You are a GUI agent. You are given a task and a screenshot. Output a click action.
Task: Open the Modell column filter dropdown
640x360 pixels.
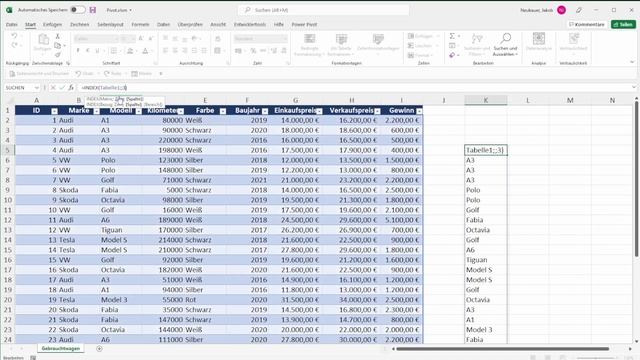pos(139,111)
